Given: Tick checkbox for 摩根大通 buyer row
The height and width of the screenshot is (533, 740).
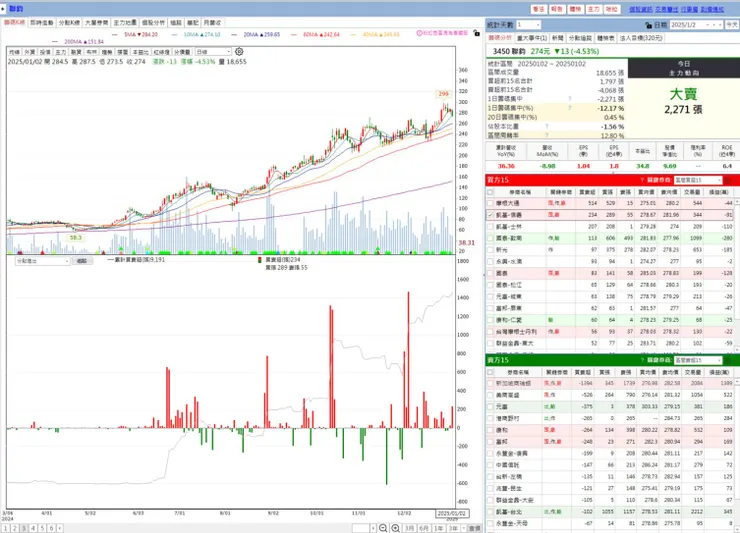Looking at the screenshot, I should coord(490,203).
